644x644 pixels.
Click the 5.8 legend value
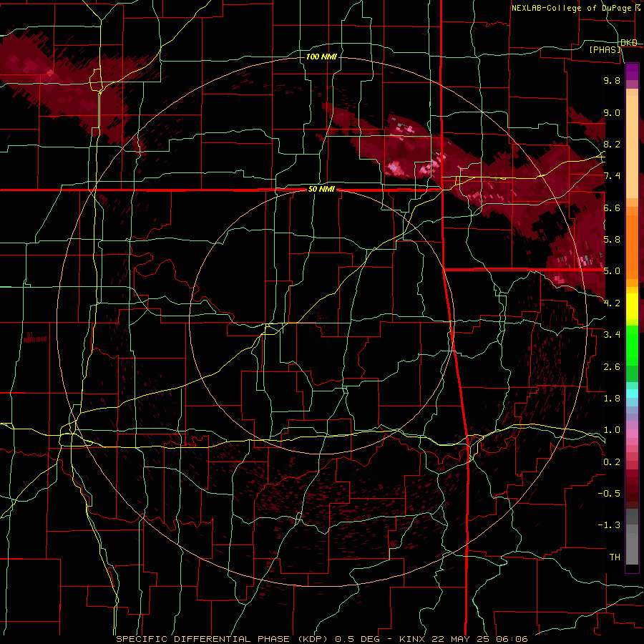pyautogui.click(x=612, y=240)
